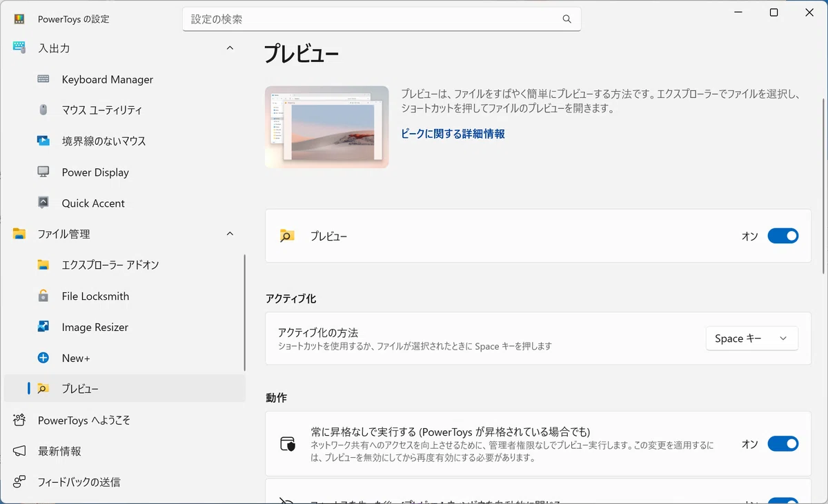Screen dimensions: 828x504
Task: Select プレビュー in the sidebar
Action: pyautogui.click(x=124, y=389)
